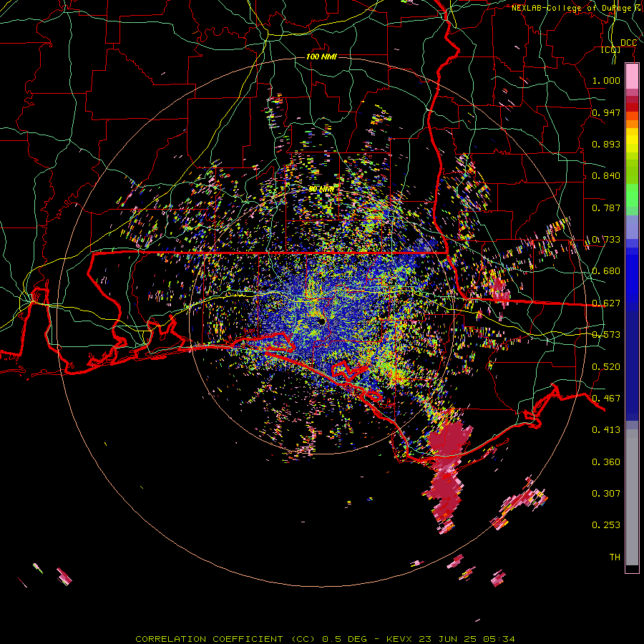644x644 pixels.
Task: Click the black KEVX radar site dot
Action: coord(321,321)
